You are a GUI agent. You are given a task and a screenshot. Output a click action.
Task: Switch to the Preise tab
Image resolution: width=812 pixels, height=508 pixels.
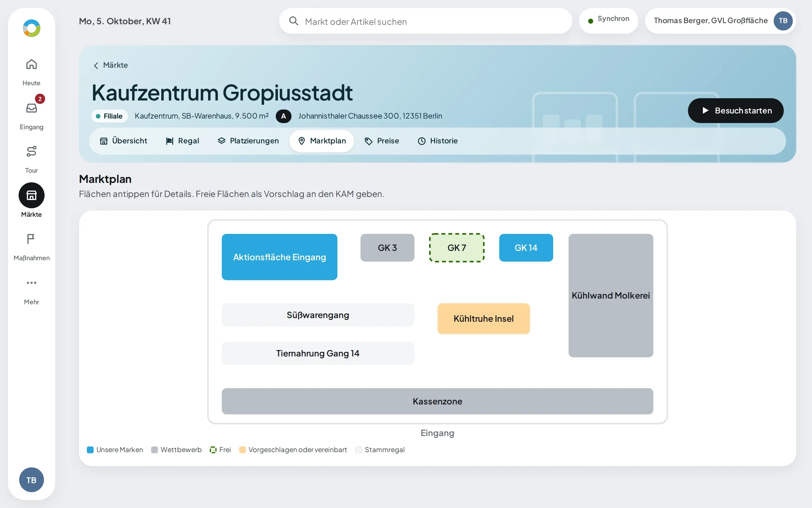(x=382, y=141)
